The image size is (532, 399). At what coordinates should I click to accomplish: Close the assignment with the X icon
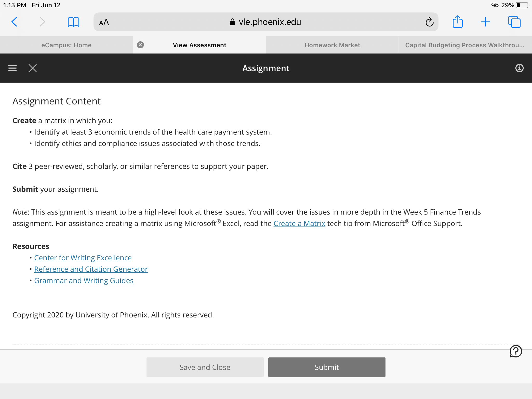click(x=32, y=68)
